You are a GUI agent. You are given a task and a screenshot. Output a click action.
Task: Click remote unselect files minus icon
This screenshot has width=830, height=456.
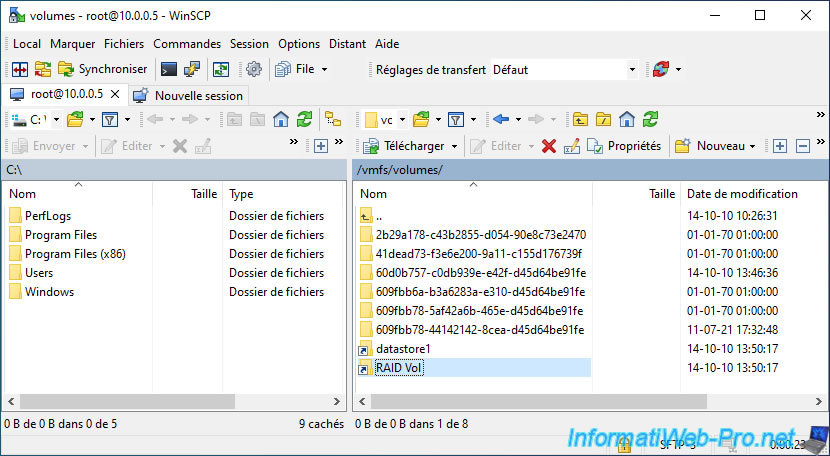803,146
